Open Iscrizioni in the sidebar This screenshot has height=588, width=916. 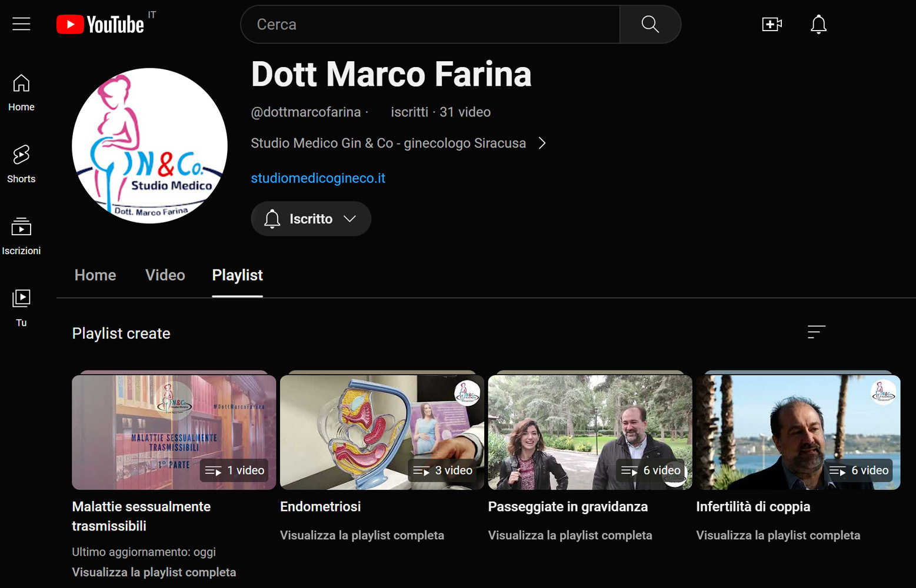[21, 236]
